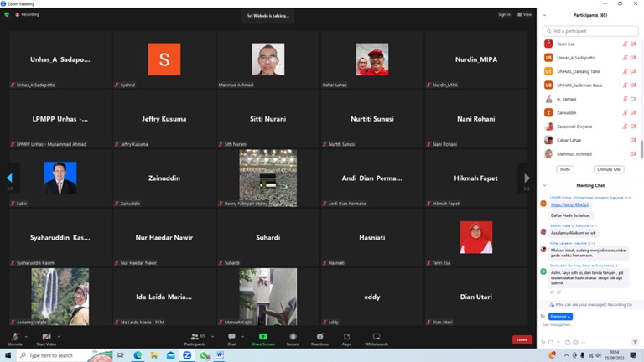Click the Find a participant search field
644x362 pixels.
(590, 31)
